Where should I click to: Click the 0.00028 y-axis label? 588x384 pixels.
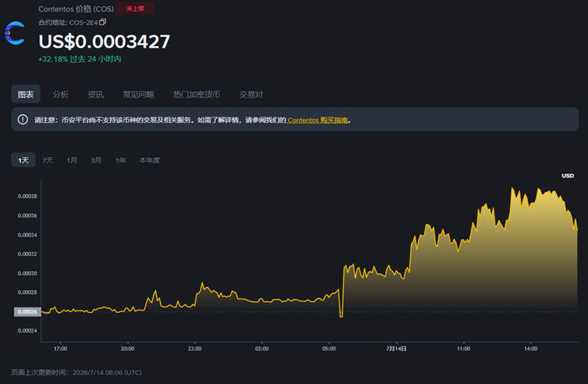click(x=27, y=292)
